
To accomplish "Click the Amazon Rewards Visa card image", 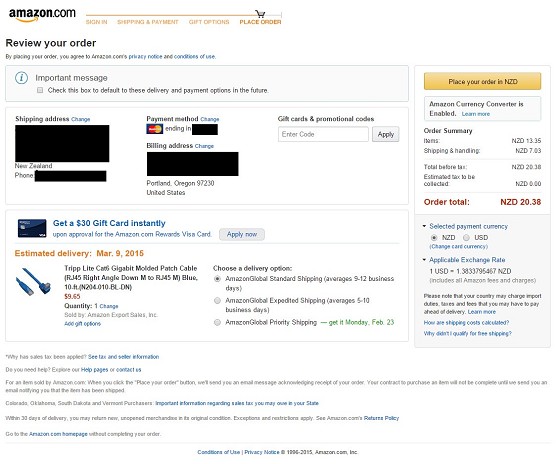I will (x=32, y=228).
